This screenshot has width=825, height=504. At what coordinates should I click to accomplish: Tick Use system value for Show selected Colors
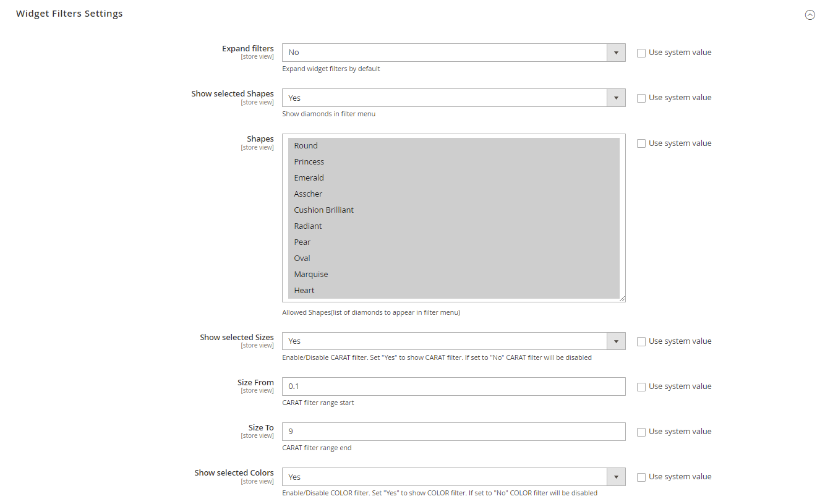coord(641,477)
